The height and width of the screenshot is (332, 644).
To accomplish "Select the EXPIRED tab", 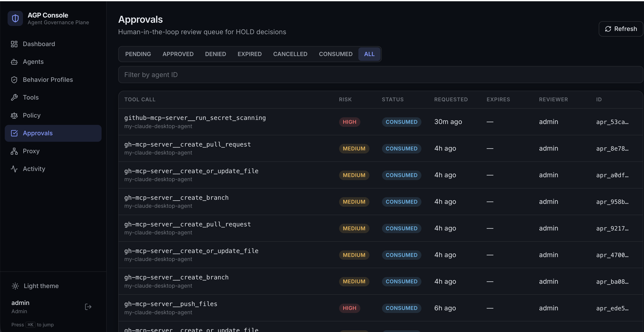I will pyautogui.click(x=249, y=54).
